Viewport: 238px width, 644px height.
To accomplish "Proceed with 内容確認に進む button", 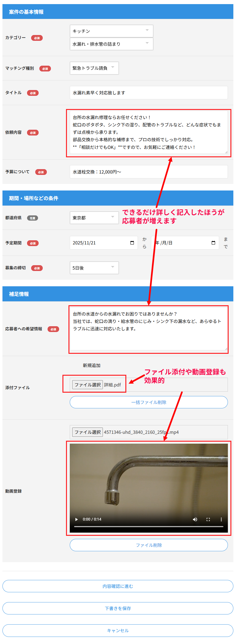I will pyautogui.click(x=118, y=586).
